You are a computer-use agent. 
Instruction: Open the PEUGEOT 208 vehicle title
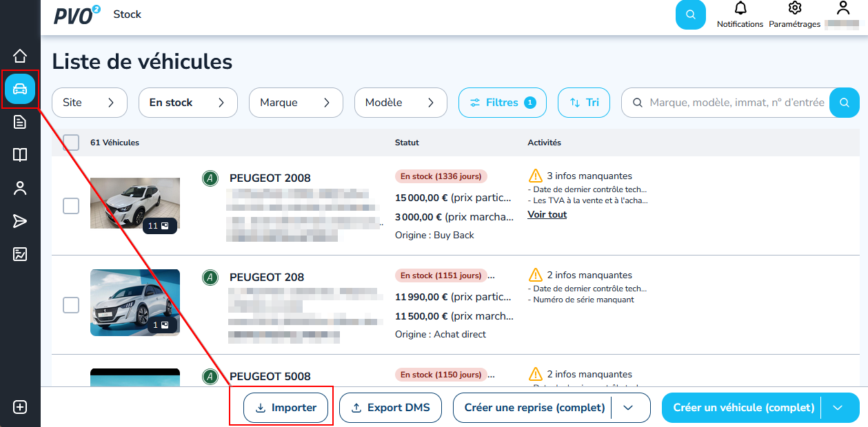coord(267,278)
